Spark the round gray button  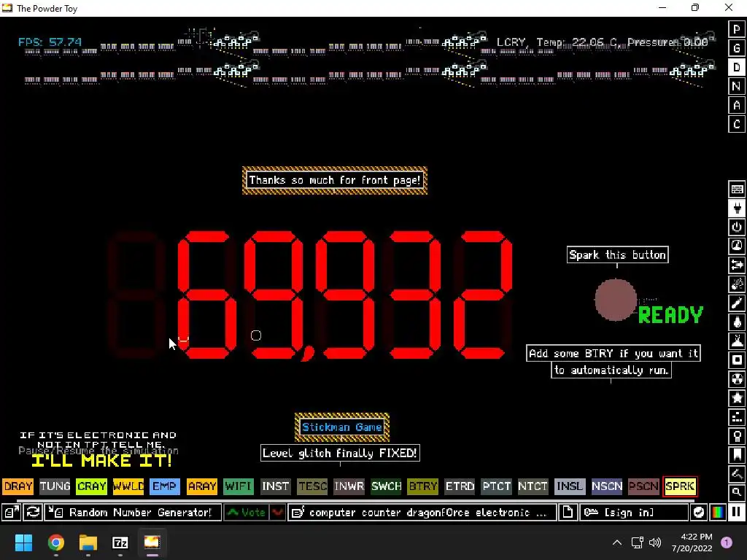[x=616, y=300]
